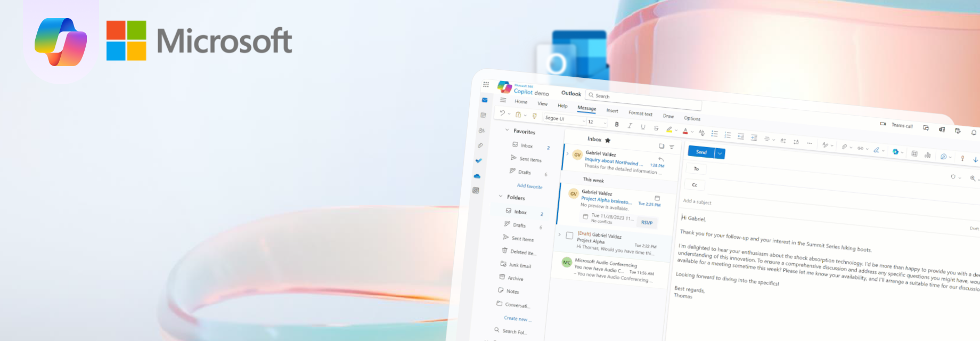The width and height of the screenshot is (980, 341).
Task: Click the To recipient button
Action: pyautogui.click(x=696, y=169)
